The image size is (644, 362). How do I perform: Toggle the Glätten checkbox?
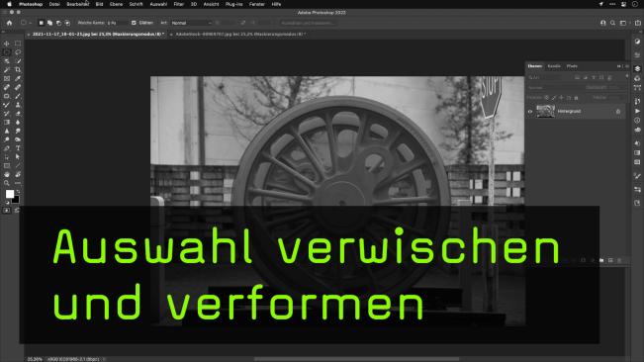[x=134, y=23]
